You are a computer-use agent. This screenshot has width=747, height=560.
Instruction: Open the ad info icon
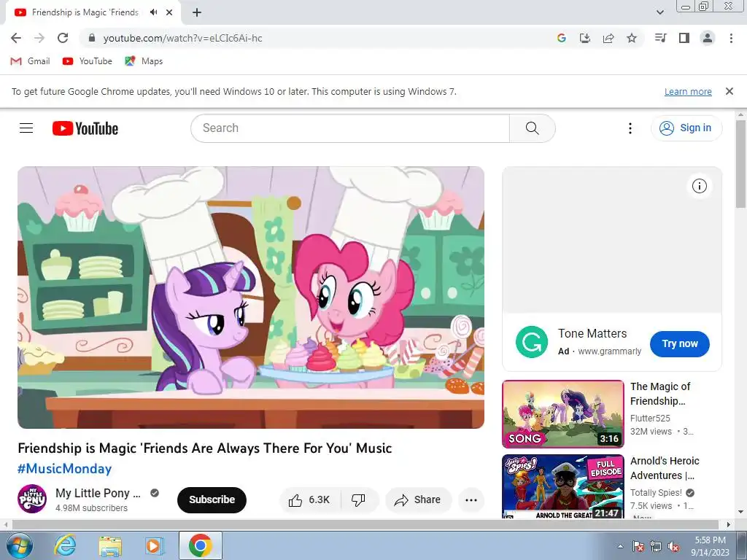pyautogui.click(x=699, y=186)
